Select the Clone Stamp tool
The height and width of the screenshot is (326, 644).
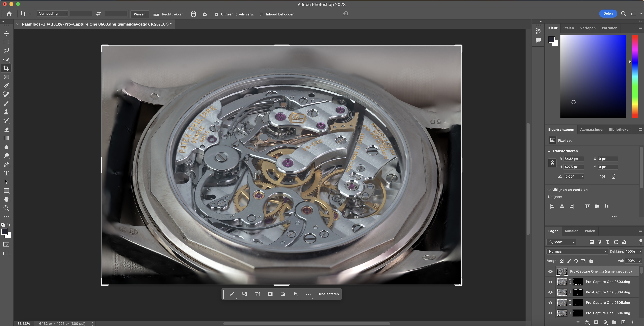click(6, 112)
